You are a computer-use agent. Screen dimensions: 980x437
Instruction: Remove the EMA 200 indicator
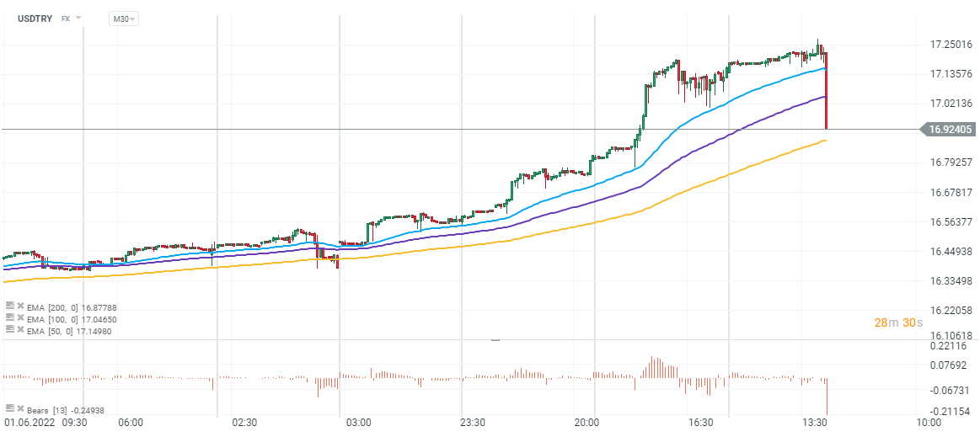coord(20,306)
